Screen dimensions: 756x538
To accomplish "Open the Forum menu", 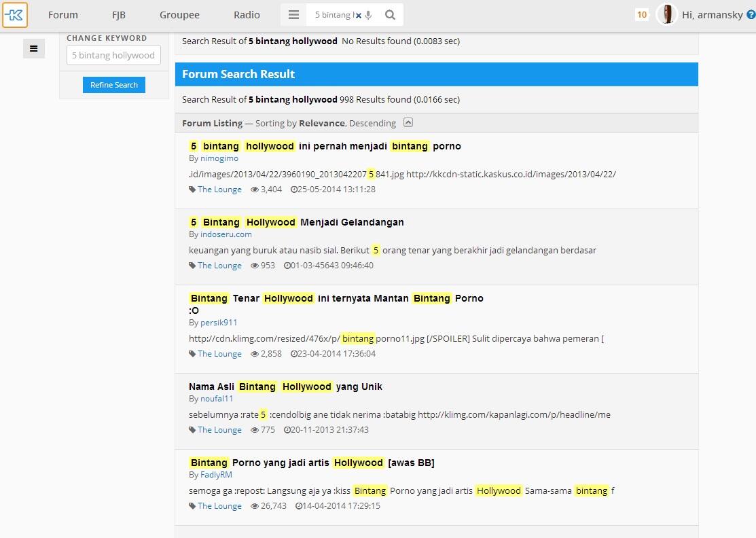I will (x=63, y=15).
